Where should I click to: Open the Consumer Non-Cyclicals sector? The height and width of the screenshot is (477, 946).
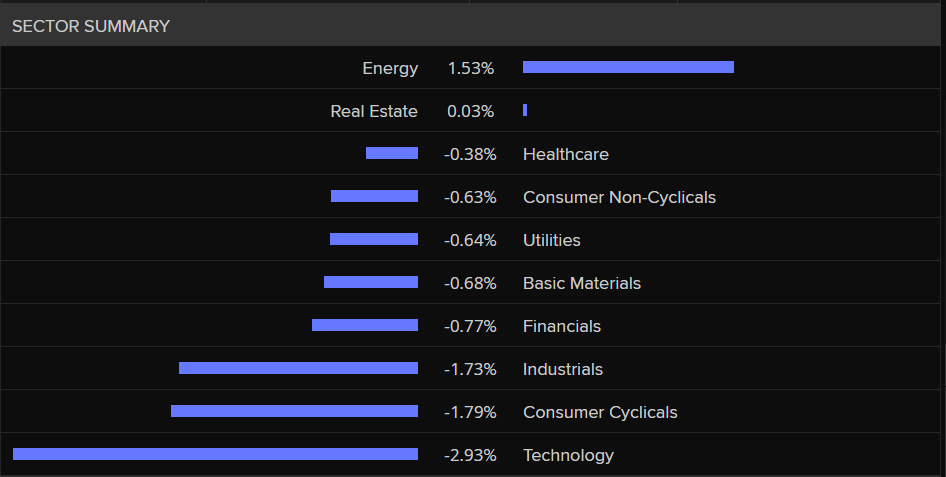pyautogui.click(x=619, y=197)
